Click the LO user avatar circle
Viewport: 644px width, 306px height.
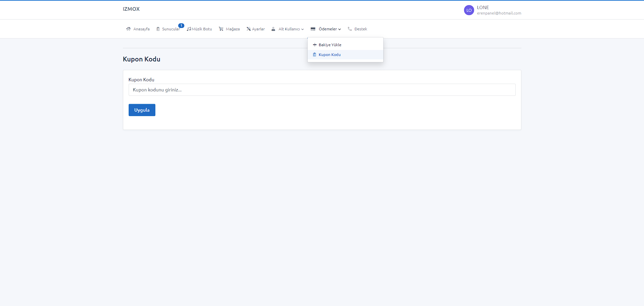click(469, 10)
